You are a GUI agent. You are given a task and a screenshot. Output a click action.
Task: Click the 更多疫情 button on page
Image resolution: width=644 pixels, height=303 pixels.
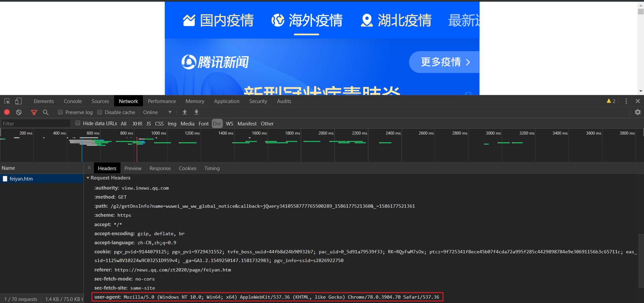tap(444, 62)
